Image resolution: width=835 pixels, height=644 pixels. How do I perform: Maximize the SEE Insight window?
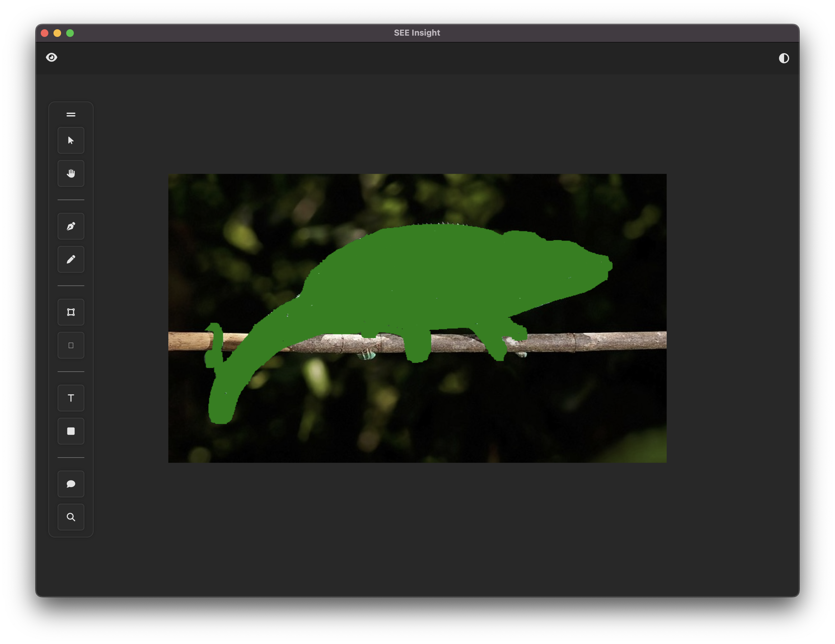point(70,33)
